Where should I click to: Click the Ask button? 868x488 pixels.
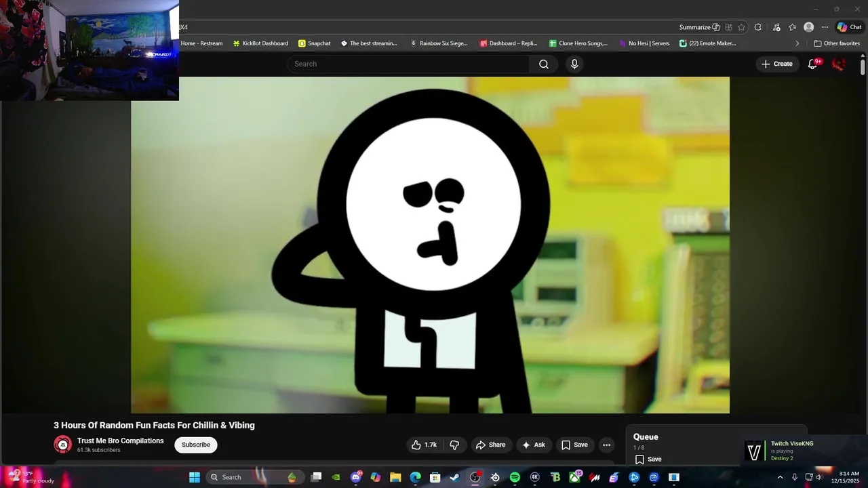click(x=533, y=445)
